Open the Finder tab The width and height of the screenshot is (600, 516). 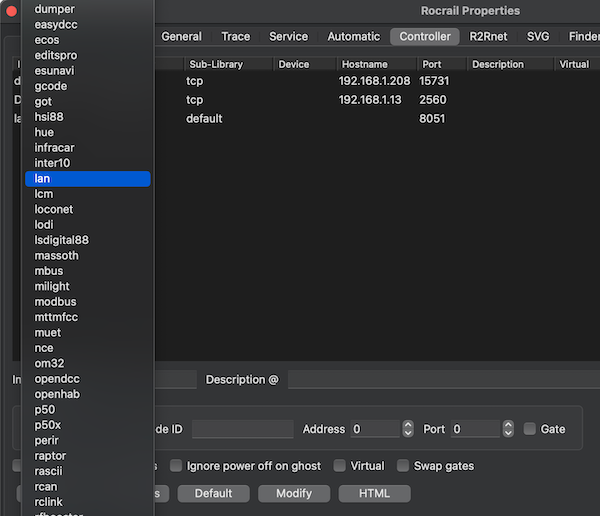(x=583, y=36)
